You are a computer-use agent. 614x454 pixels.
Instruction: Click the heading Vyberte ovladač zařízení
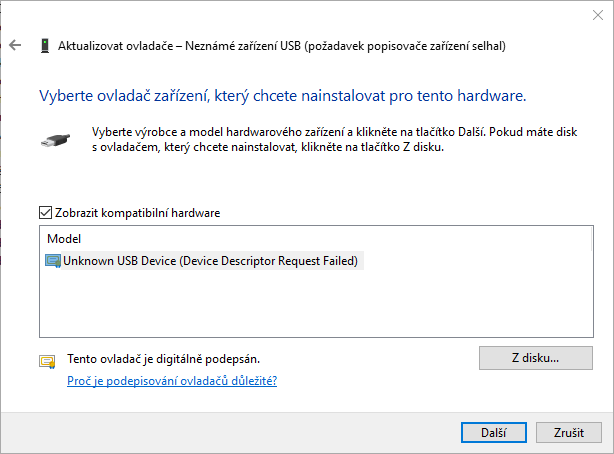coord(282,96)
